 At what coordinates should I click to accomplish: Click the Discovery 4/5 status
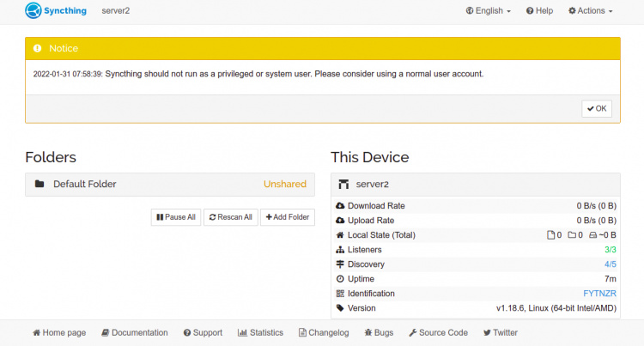point(610,264)
